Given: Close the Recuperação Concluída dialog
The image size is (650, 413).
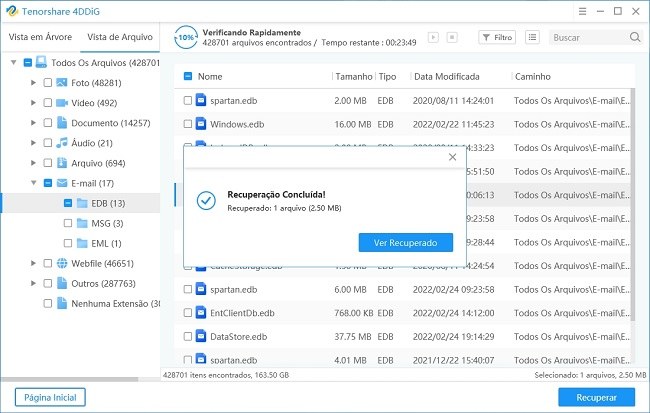Looking at the screenshot, I should [x=452, y=157].
